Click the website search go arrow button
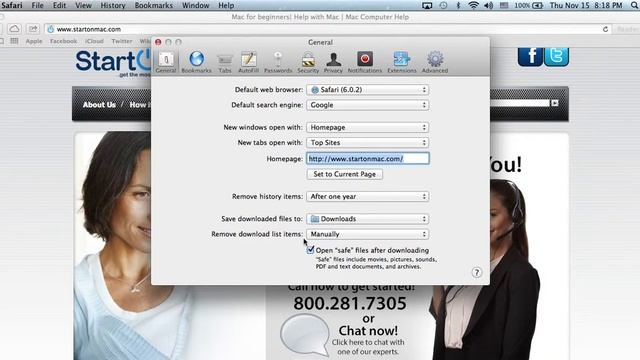 (554, 103)
